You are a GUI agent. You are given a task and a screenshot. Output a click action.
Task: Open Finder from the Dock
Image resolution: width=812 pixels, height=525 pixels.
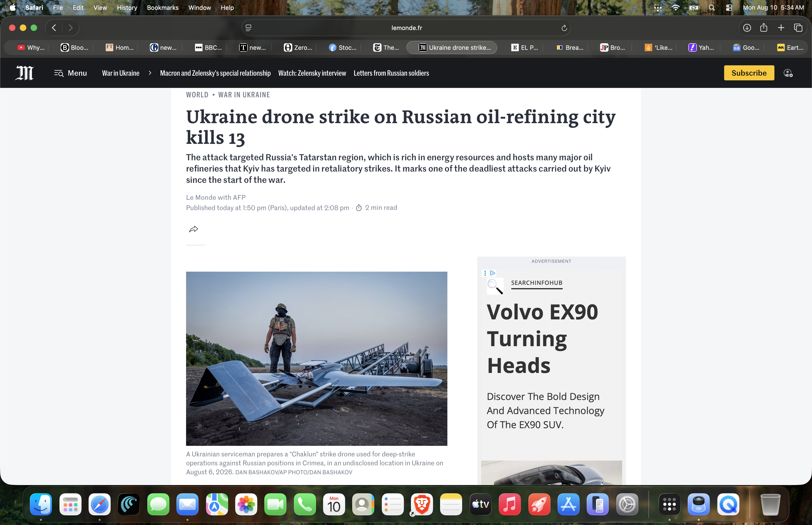pos(41,504)
